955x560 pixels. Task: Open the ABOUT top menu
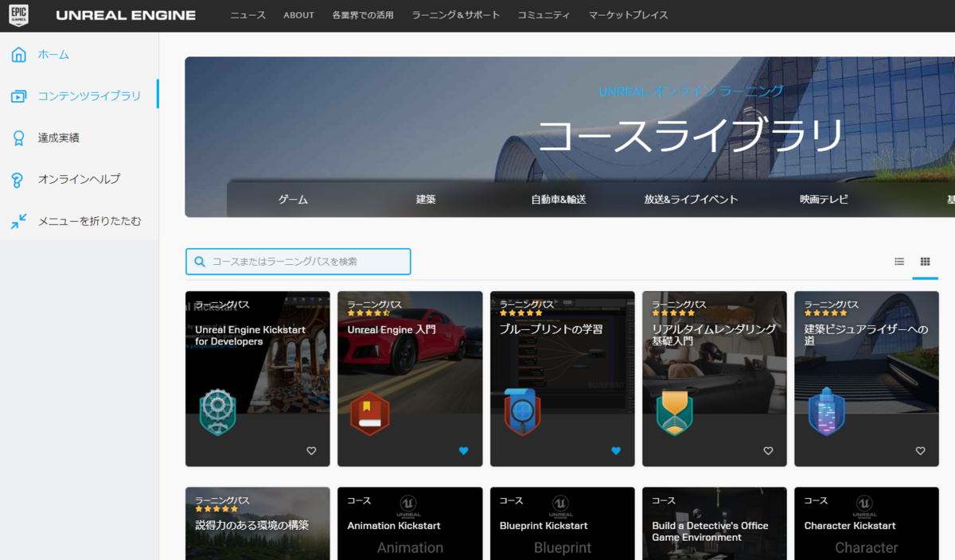(x=299, y=15)
